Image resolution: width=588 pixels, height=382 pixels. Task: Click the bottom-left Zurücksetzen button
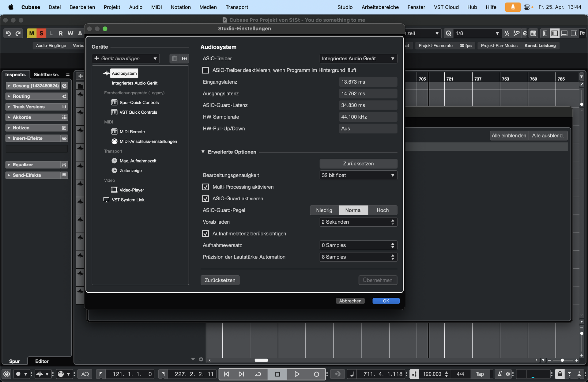(220, 280)
